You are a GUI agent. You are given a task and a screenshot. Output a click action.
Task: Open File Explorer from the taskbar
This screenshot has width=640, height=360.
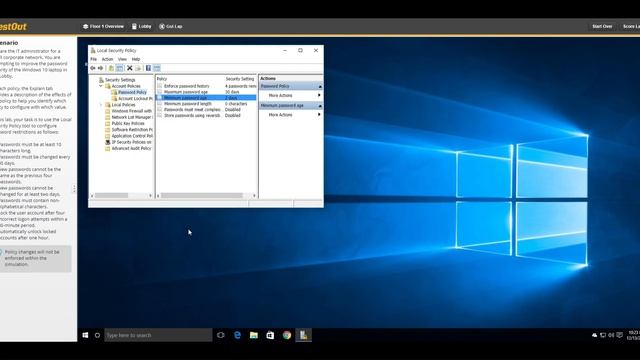[x=254, y=335]
